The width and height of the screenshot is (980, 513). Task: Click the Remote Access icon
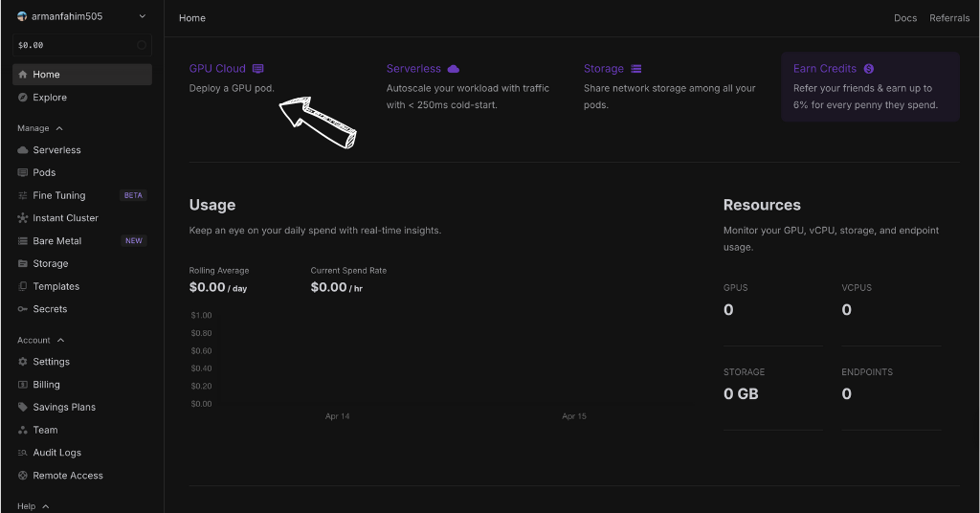23,476
